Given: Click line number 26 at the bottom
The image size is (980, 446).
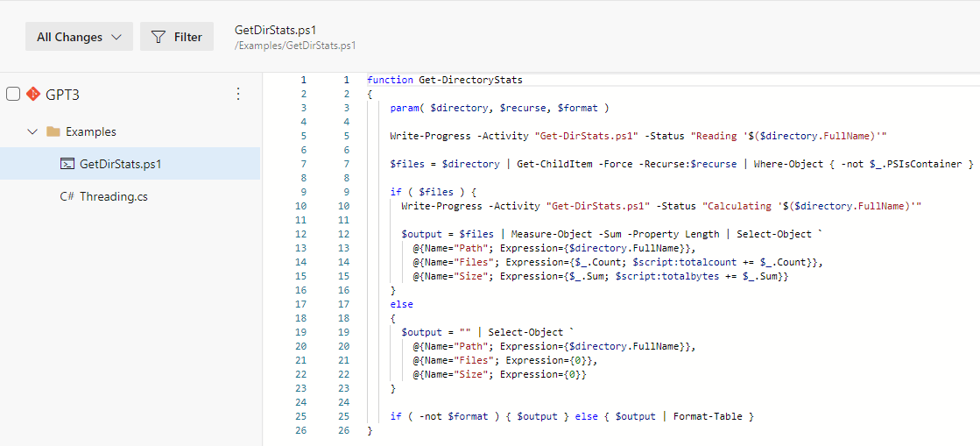Looking at the screenshot, I should click(x=303, y=430).
